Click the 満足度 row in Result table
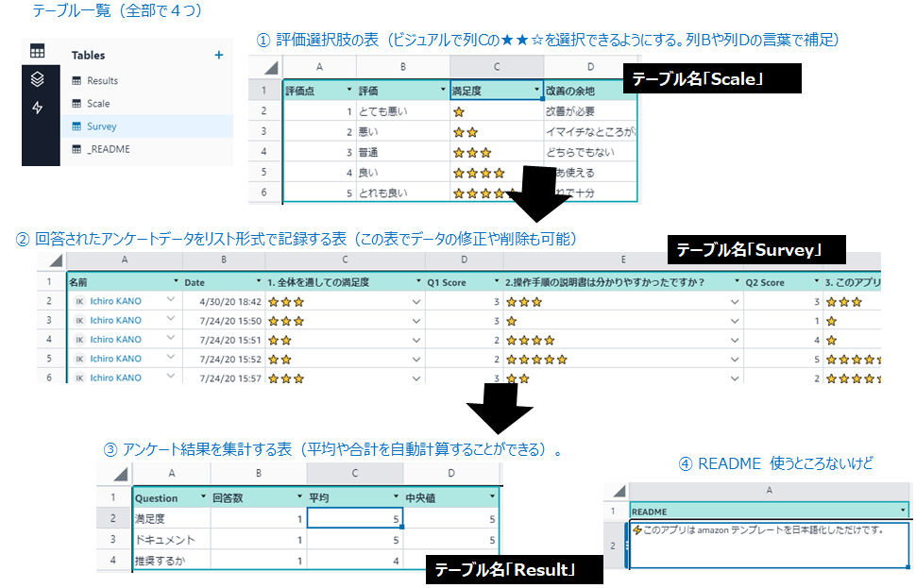This screenshot has width=916, height=588. (x=315, y=518)
